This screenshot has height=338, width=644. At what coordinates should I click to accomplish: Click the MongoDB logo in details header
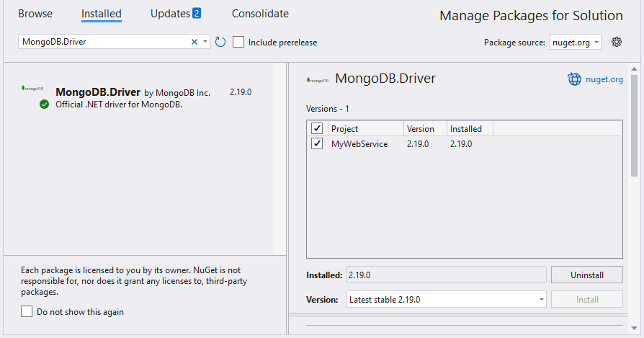[318, 79]
